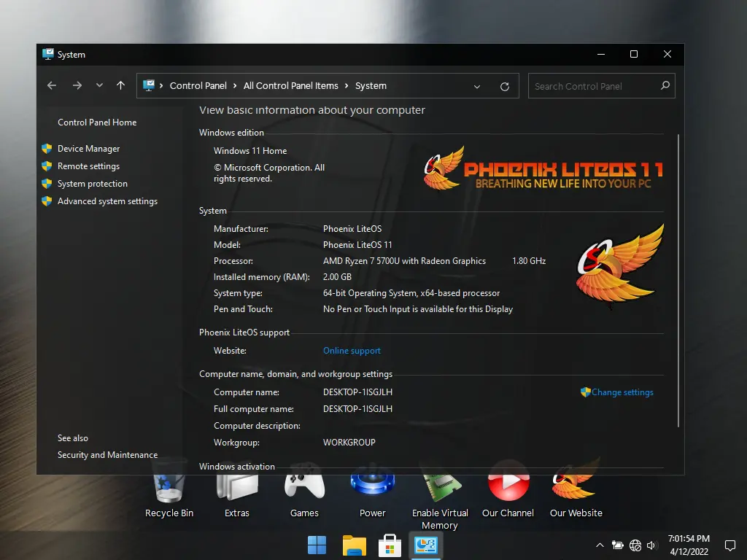747x560 pixels.
Task: Click System Control Panel taskbar button
Action: 426,545
